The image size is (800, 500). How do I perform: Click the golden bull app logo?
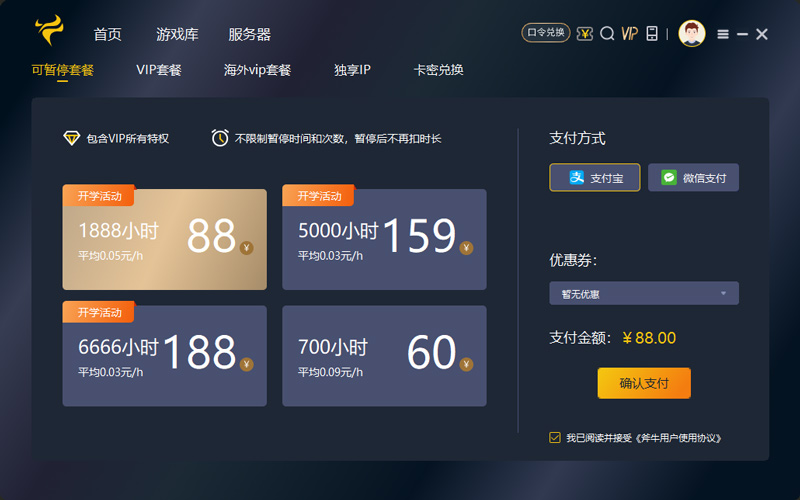[49, 30]
